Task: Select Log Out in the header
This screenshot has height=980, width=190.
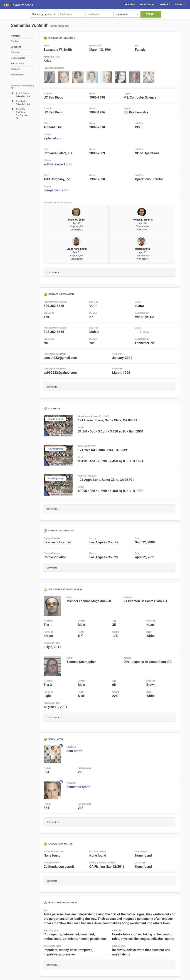Action: (x=180, y=4)
